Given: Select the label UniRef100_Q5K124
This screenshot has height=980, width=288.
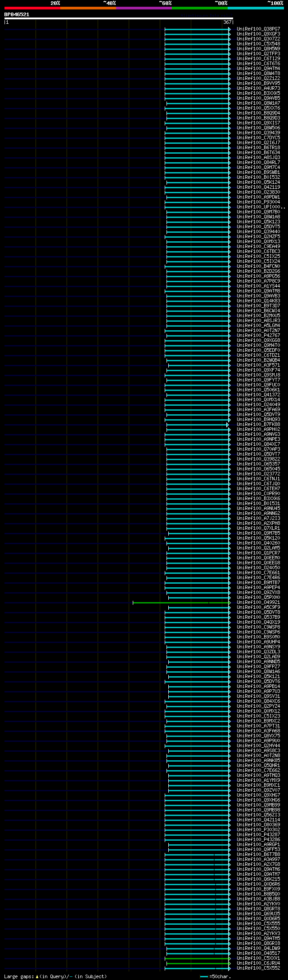Looking at the screenshot, I should (x=258, y=182).
